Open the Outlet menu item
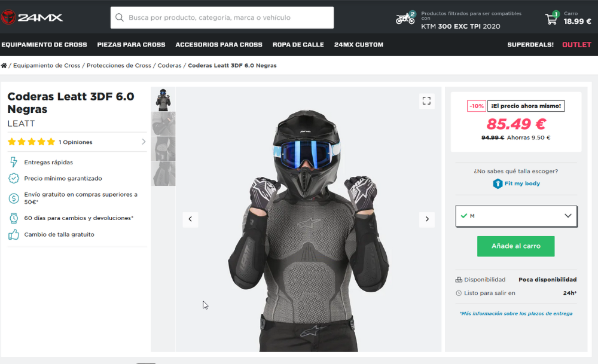 pos(576,45)
